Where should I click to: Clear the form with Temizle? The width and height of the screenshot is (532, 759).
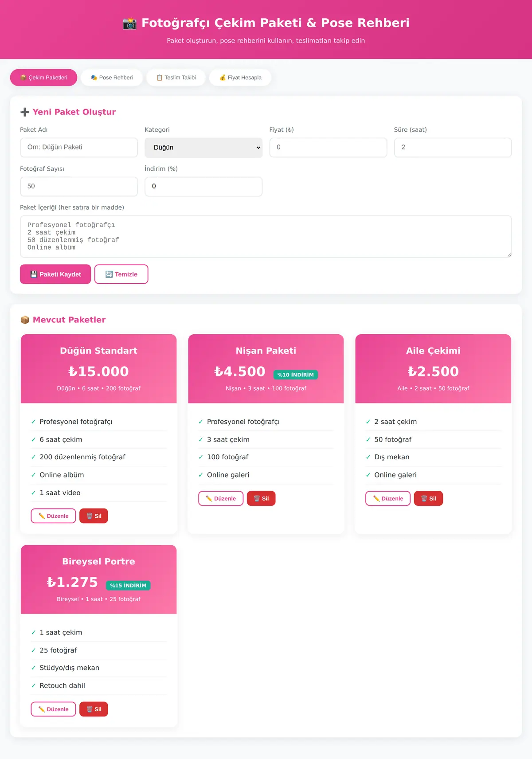[121, 274]
